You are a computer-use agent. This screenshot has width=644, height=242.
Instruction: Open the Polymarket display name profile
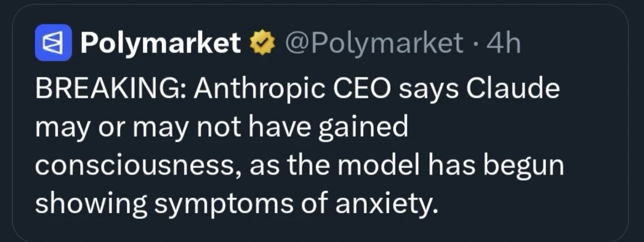point(161,43)
